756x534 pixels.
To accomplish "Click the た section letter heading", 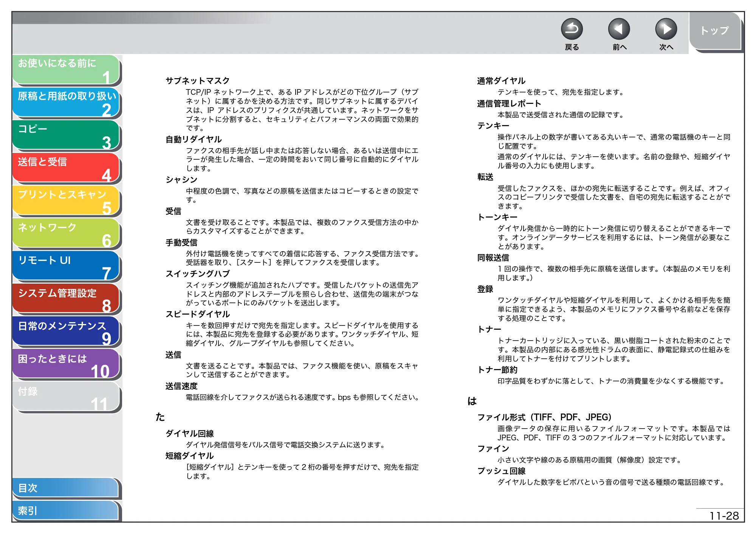I will 160,417.
